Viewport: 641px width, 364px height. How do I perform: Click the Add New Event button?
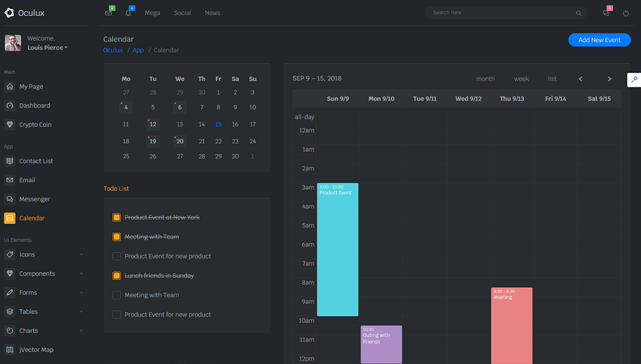point(599,40)
